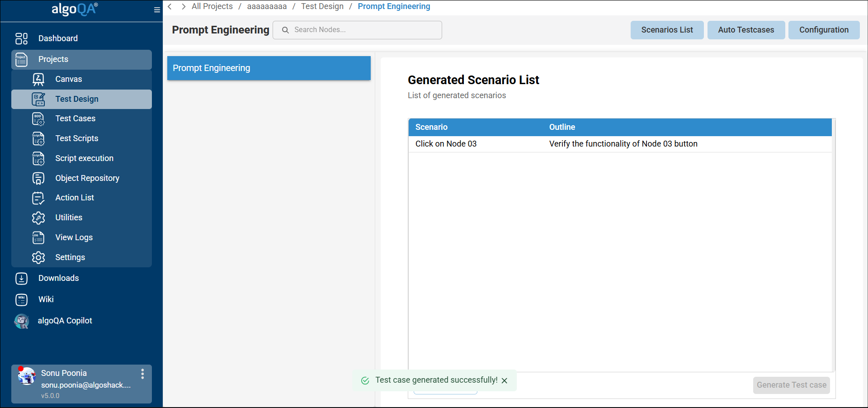Image resolution: width=868 pixels, height=408 pixels.
Task: Open Test Scripts menu item
Action: pyautogui.click(x=76, y=138)
